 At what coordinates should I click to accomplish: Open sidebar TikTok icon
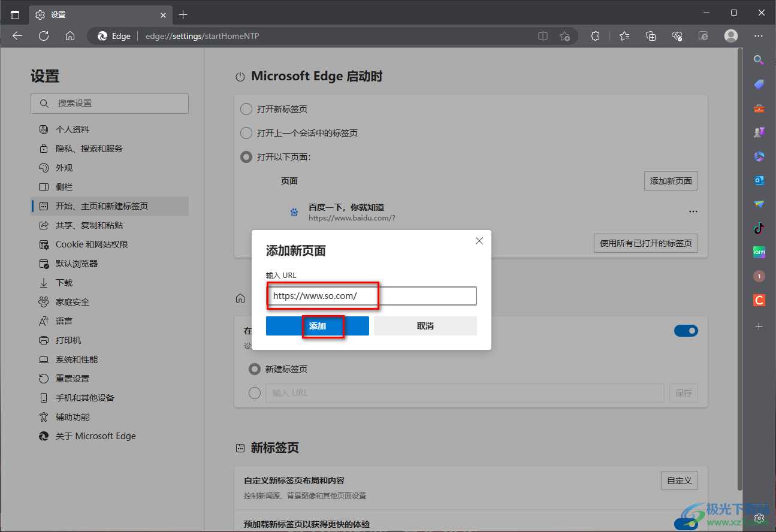tap(759, 228)
